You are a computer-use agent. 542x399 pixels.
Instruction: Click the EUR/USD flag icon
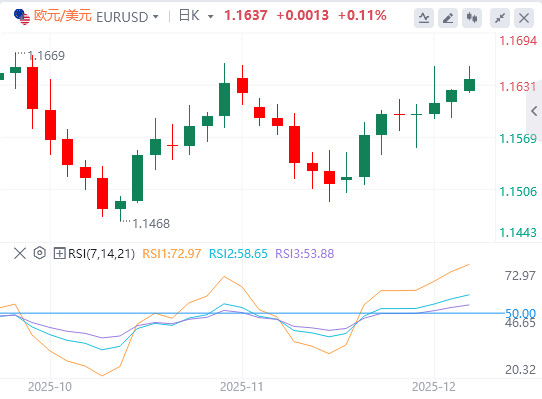tap(22, 17)
